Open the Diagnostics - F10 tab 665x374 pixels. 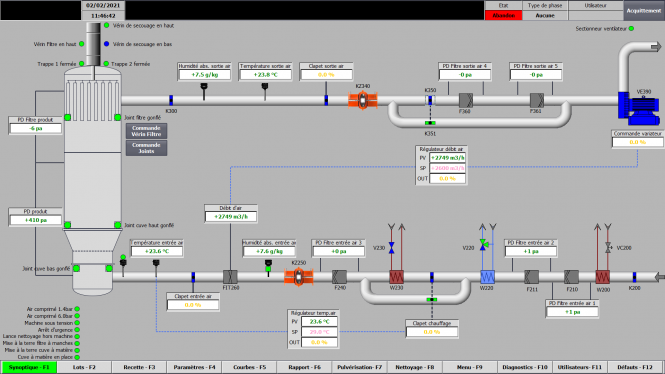pos(525,367)
